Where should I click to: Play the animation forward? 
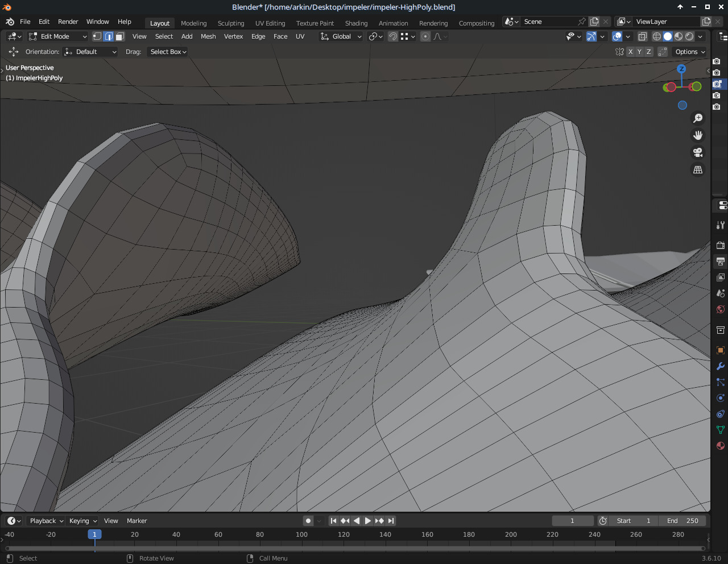pos(368,521)
